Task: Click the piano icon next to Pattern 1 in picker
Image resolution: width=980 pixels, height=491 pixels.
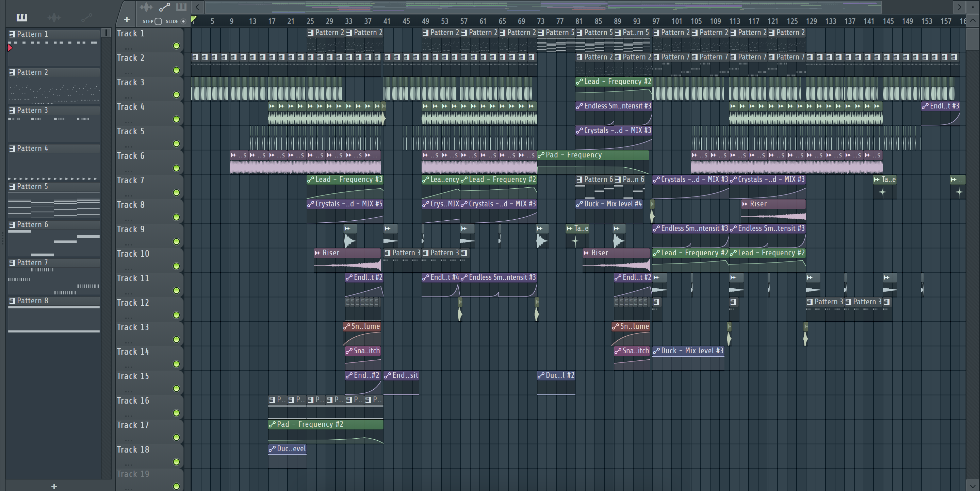Action: click(x=12, y=34)
